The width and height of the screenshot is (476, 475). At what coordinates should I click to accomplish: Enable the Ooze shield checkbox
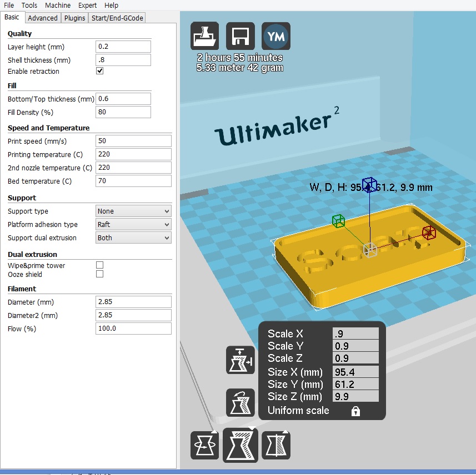point(99,274)
